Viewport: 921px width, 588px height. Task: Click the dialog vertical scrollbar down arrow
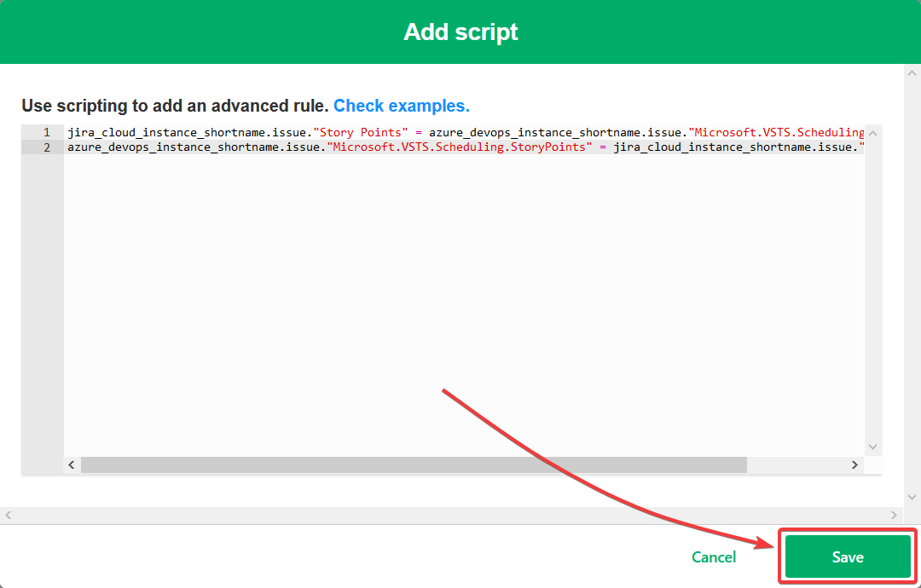[912, 497]
